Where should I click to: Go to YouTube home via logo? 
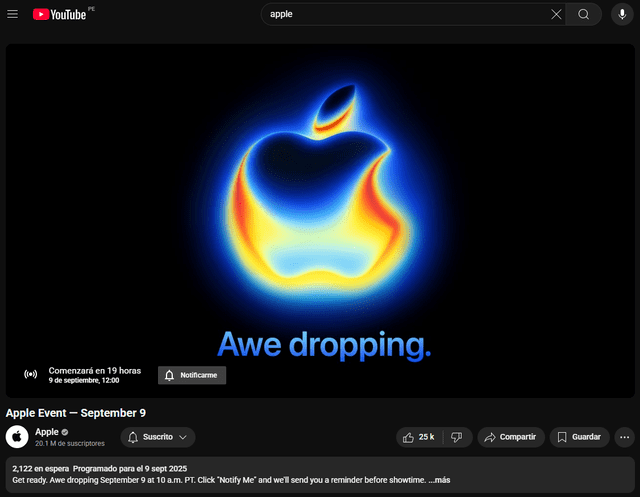[60, 14]
